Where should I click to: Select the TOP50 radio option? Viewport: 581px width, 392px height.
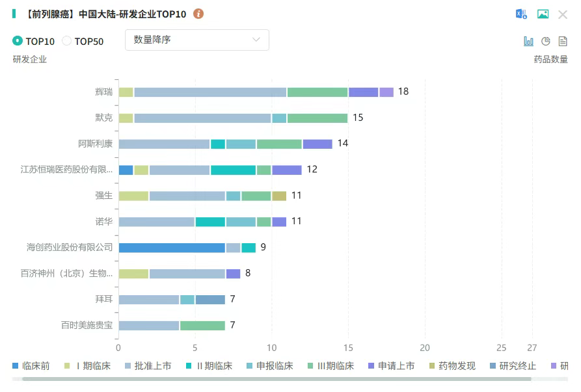[x=67, y=41]
